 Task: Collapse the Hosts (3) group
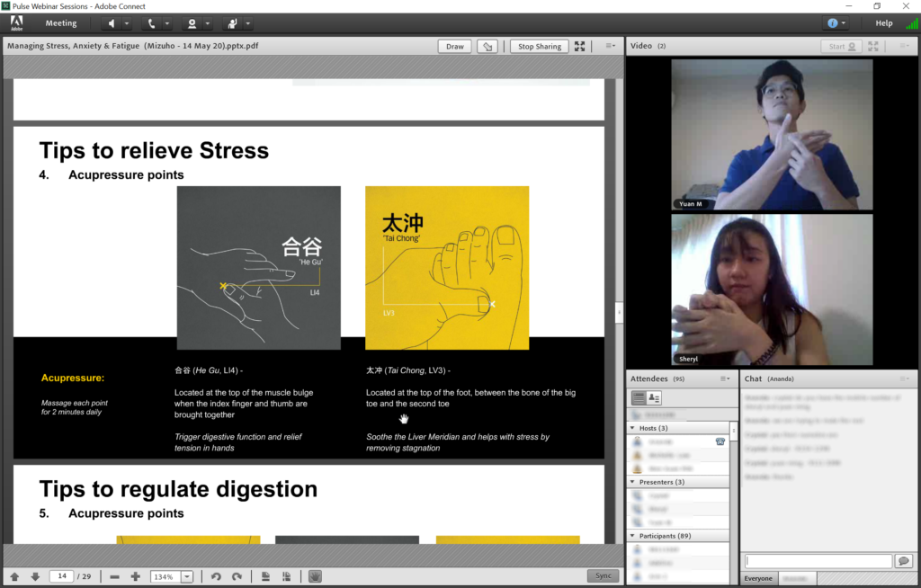[632, 427]
